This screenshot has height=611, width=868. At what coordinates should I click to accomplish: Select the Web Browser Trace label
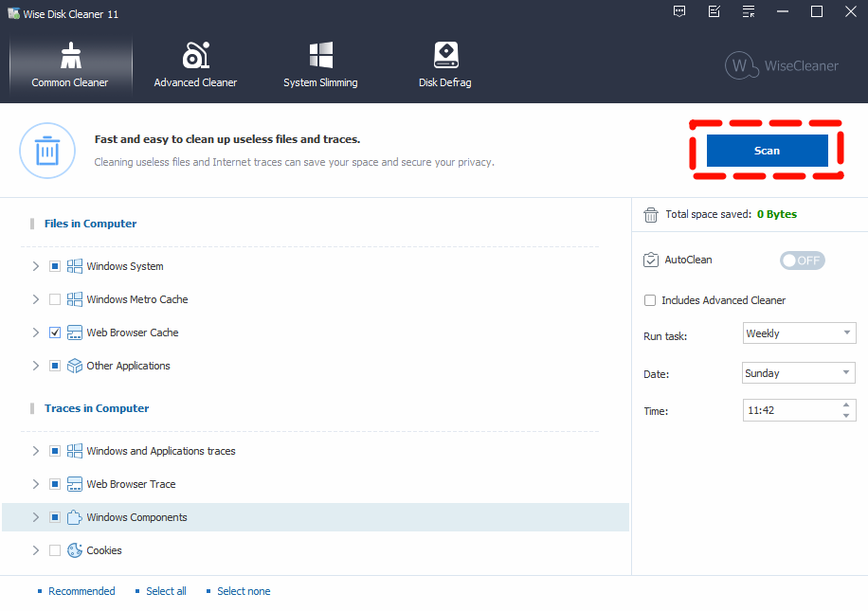[x=131, y=484]
